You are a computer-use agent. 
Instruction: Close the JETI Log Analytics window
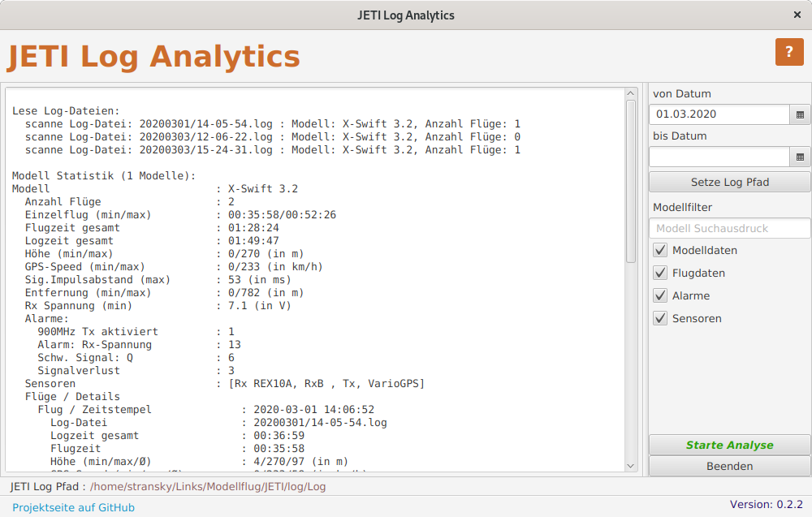click(x=797, y=15)
